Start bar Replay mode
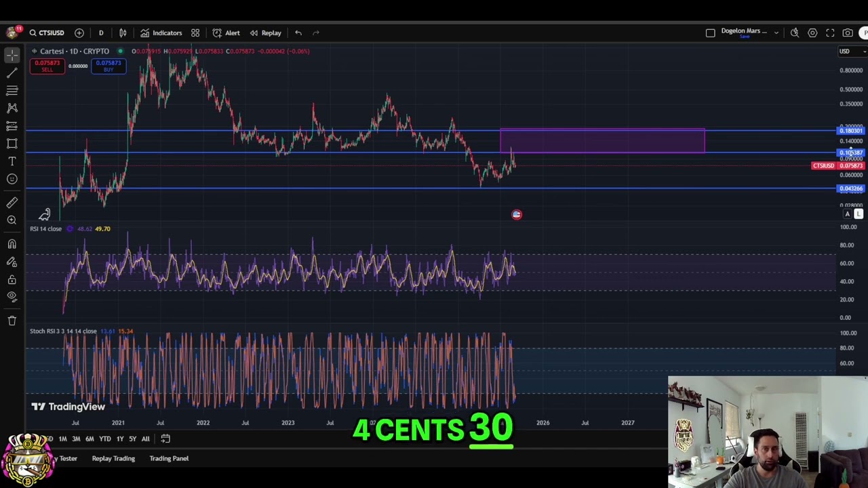The width and height of the screenshot is (868, 488). coord(265,33)
